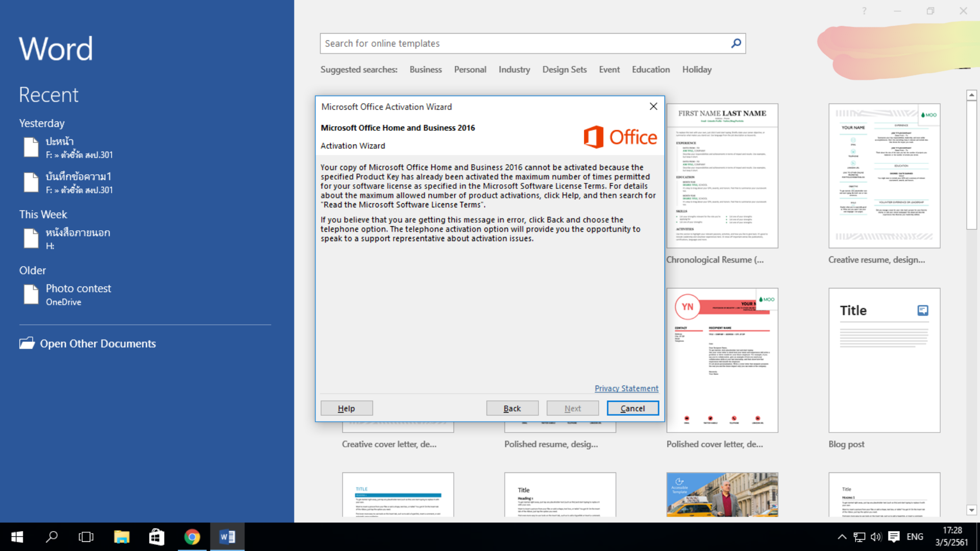Open the clock and date flyout
Viewport: 980px width, 551px height.
click(x=952, y=537)
